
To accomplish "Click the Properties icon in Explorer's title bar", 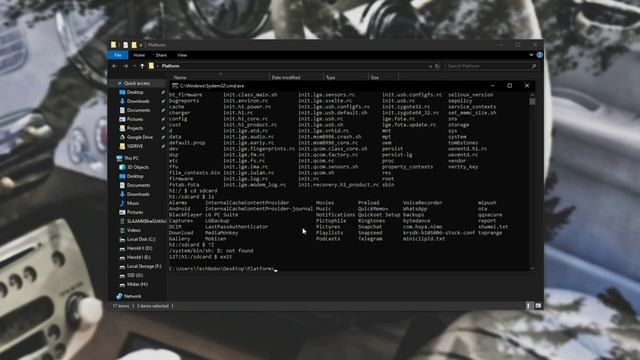I will (125, 45).
